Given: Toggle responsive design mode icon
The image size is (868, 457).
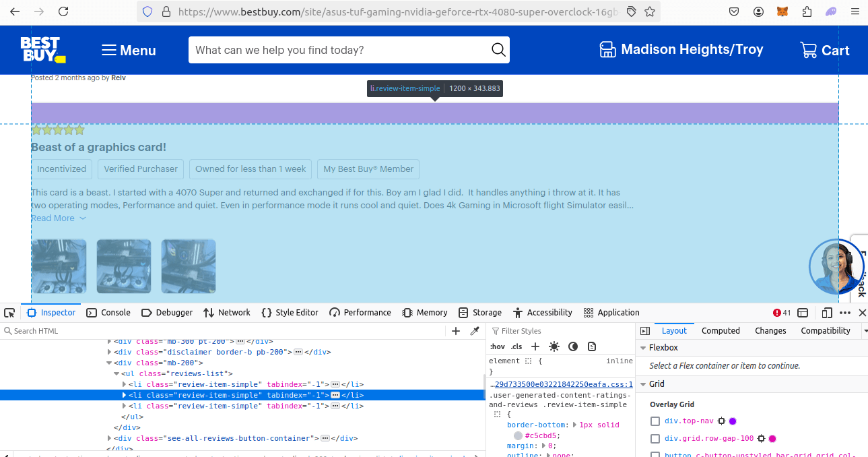Looking at the screenshot, I should click(827, 313).
